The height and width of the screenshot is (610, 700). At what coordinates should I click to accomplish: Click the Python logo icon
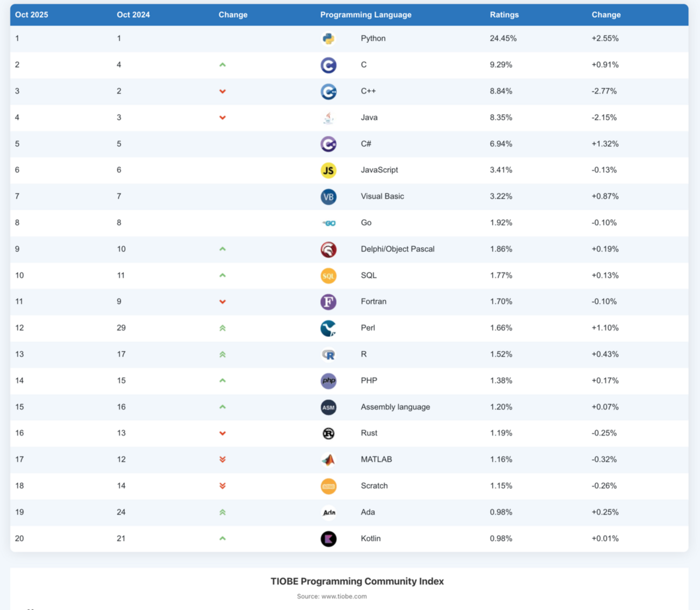tap(328, 39)
